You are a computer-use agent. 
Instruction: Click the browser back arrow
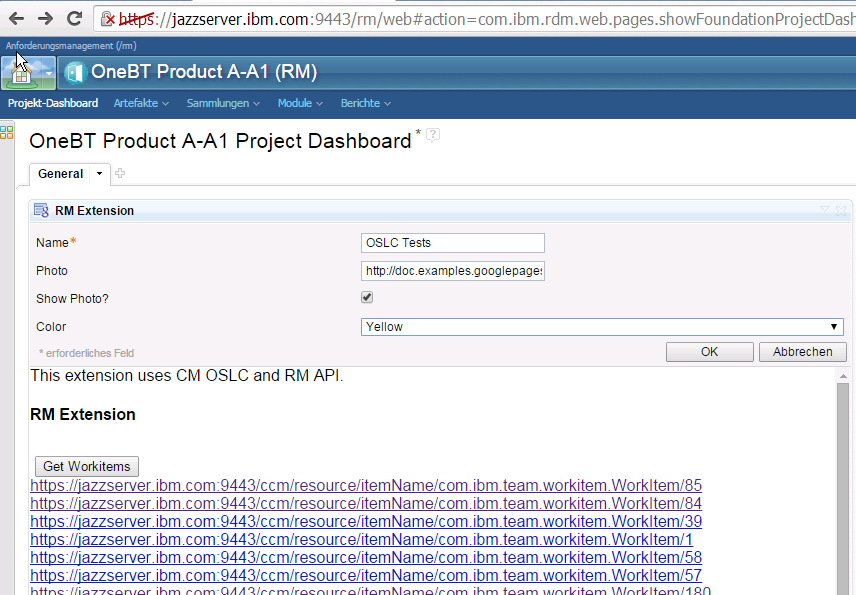click(17, 18)
